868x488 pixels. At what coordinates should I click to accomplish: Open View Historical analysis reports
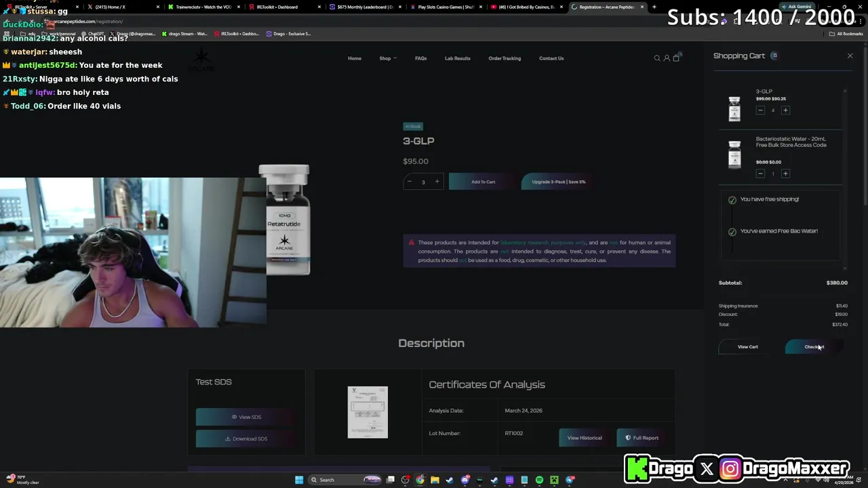pyautogui.click(x=585, y=438)
